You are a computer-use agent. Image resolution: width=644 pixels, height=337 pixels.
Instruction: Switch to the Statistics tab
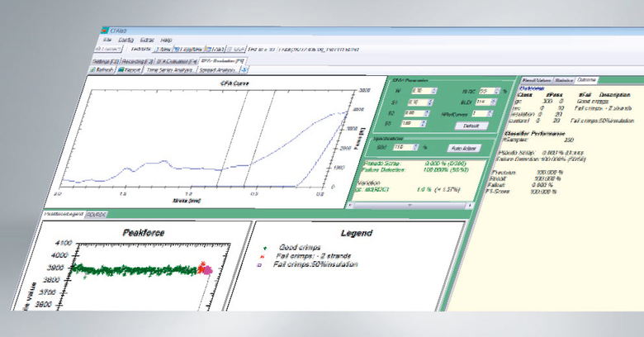coord(565,79)
